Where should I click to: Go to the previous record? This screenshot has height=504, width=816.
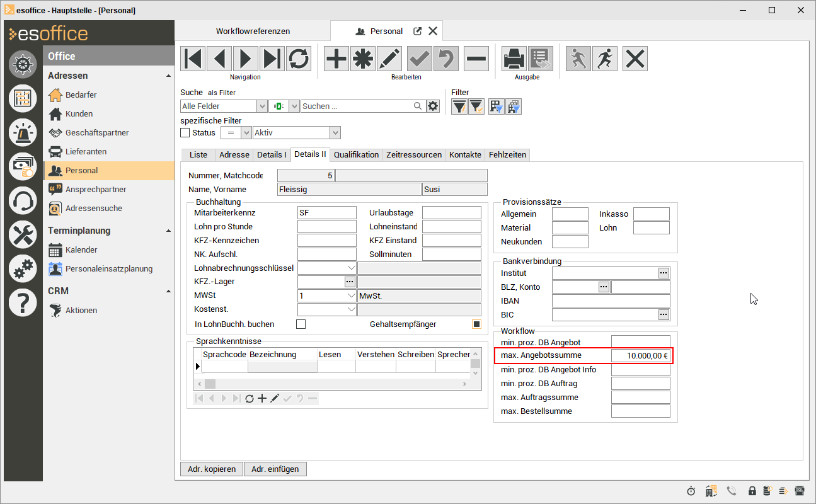tap(219, 59)
